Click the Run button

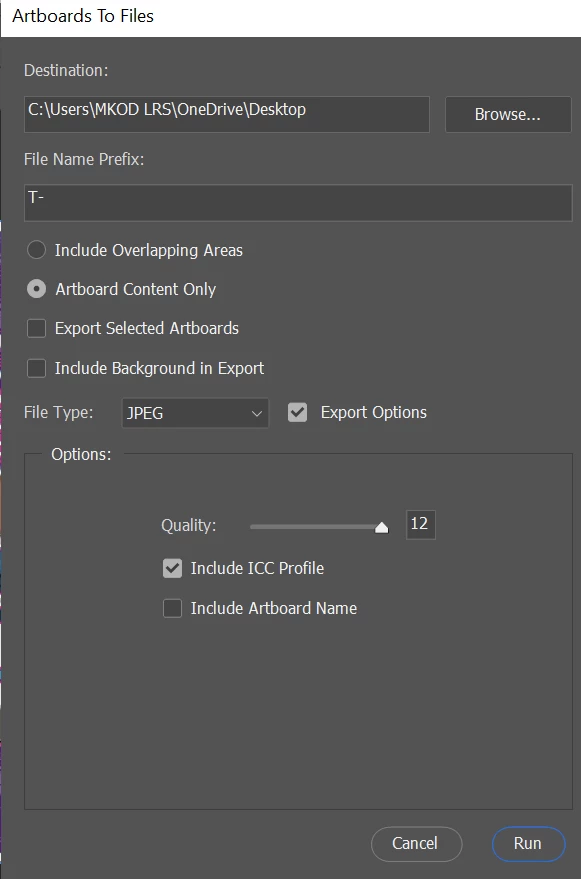click(x=528, y=844)
